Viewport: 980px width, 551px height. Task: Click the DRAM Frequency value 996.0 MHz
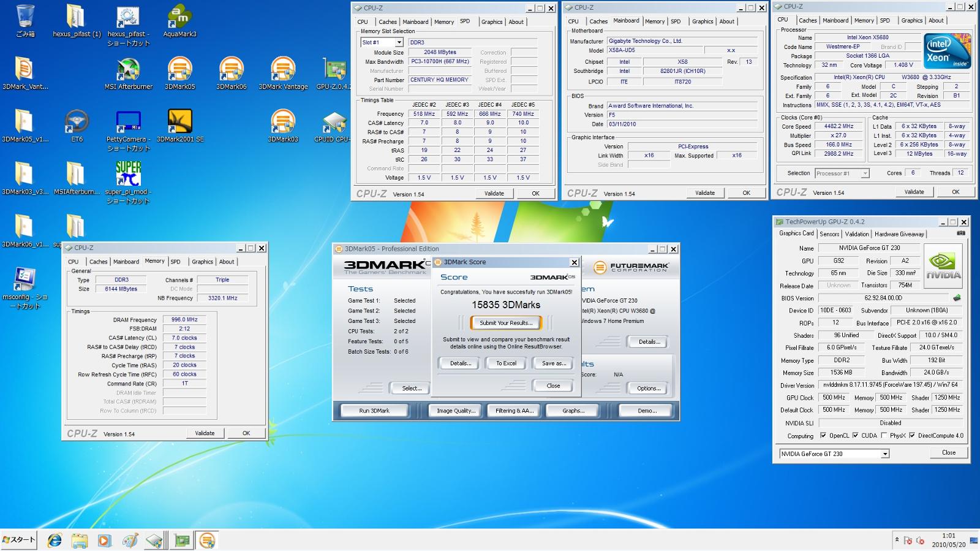click(185, 320)
